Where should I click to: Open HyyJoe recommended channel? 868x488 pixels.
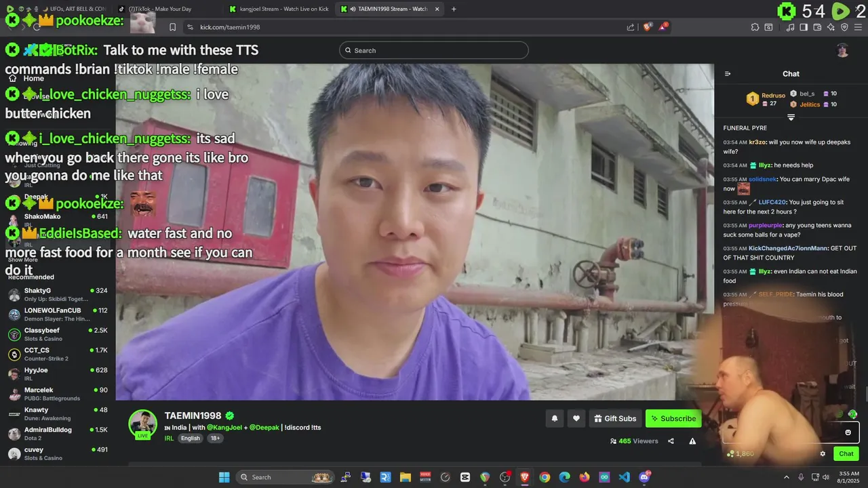58,374
